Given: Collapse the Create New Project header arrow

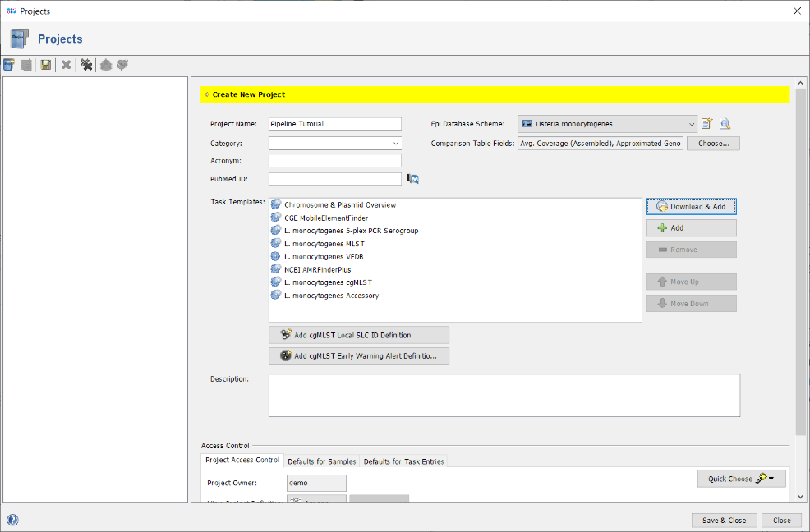Looking at the screenshot, I should 206,94.
